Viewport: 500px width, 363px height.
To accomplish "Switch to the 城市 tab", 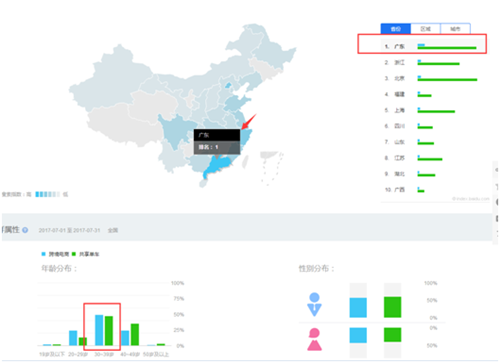I will (455, 29).
